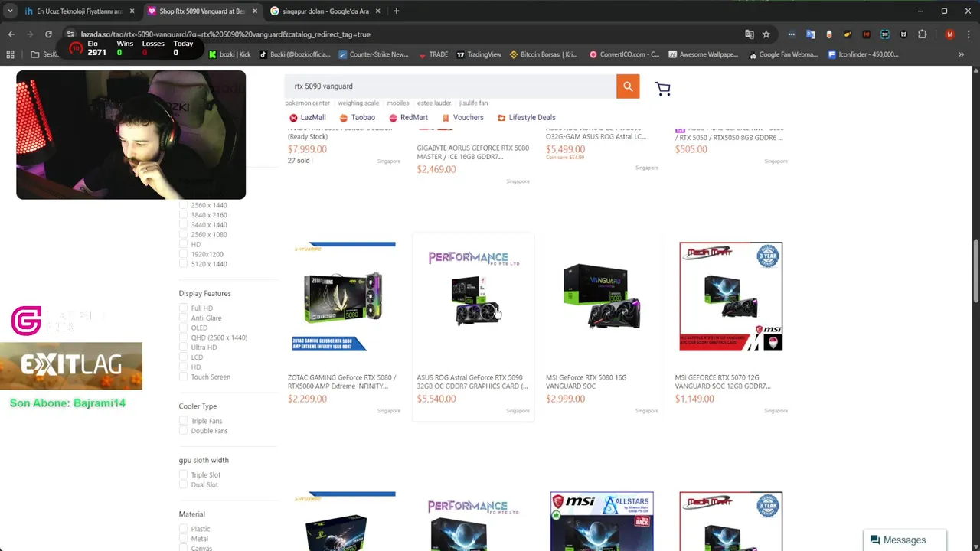
Task: Open Vouchers icon link
Action: [x=462, y=118]
